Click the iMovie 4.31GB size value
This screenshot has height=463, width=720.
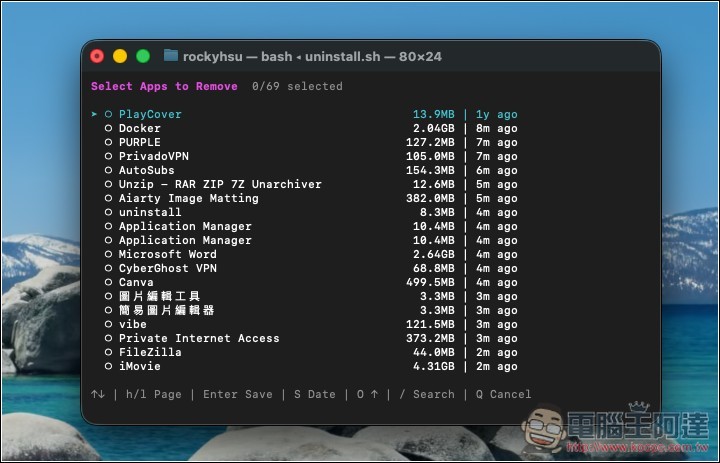point(433,367)
